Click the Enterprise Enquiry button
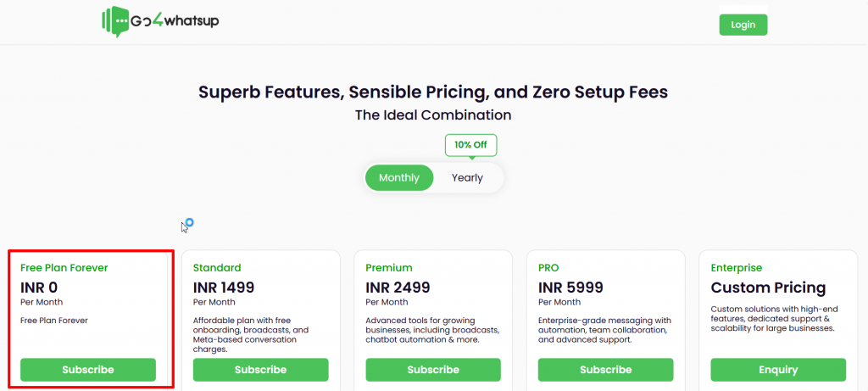The width and height of the screenshot is (868, 391). tap(778, 370)
